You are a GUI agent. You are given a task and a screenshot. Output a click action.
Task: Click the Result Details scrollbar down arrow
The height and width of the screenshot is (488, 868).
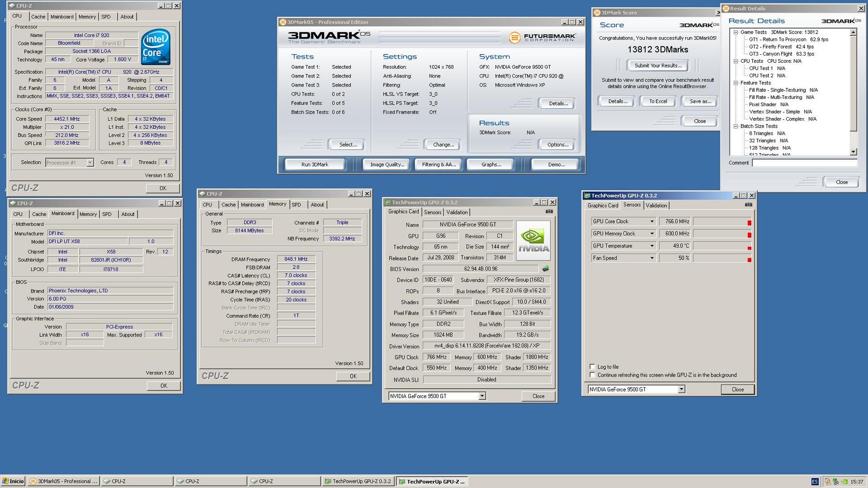coord(853,152)
